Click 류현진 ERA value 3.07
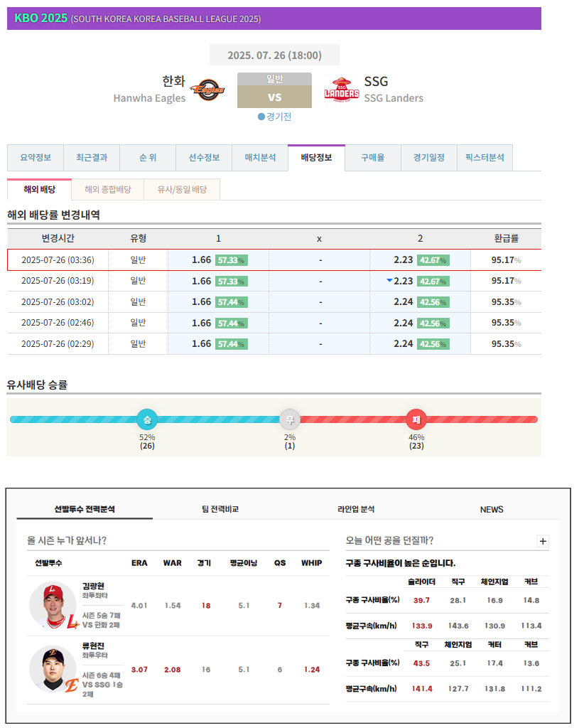 click(139, 670)
